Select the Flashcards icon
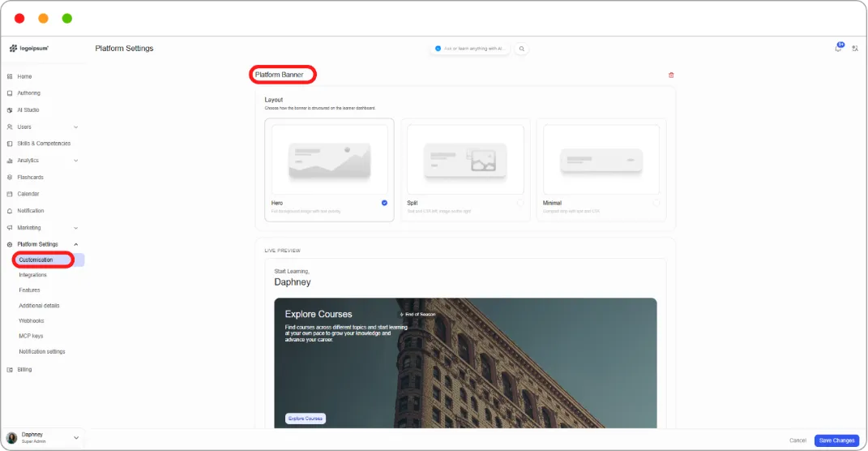The image size is (868, 451). pyautogui.click(x=10, y=178)
